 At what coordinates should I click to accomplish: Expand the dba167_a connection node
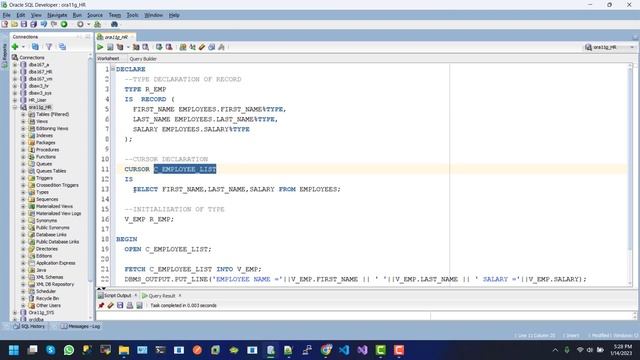click(15, 64)
